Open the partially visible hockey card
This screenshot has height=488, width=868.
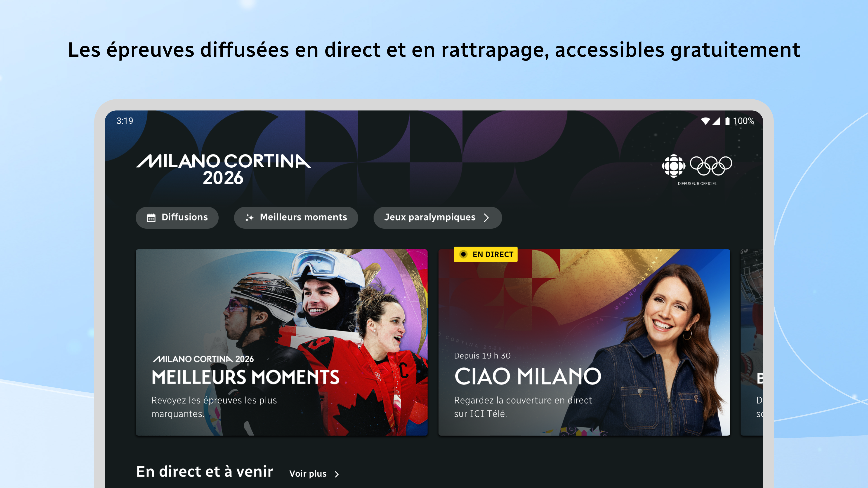point(751,342)
